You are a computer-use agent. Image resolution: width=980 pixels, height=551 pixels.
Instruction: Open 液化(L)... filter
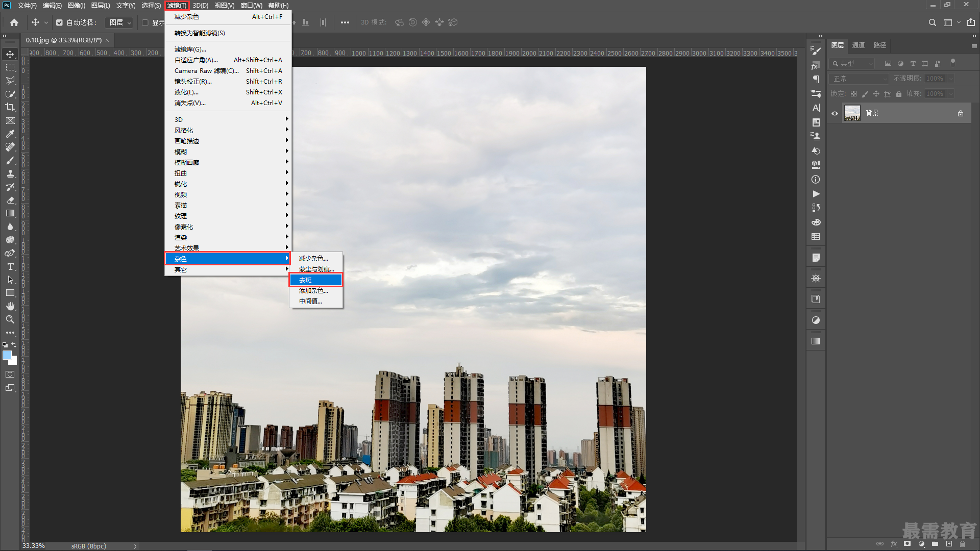[x=228, y=92]
